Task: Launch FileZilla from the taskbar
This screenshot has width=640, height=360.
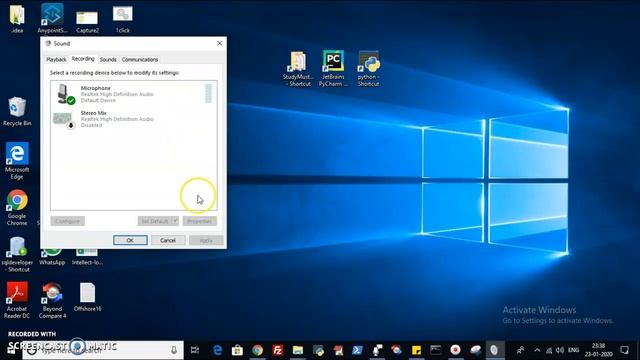Action: tap(278, 350)
